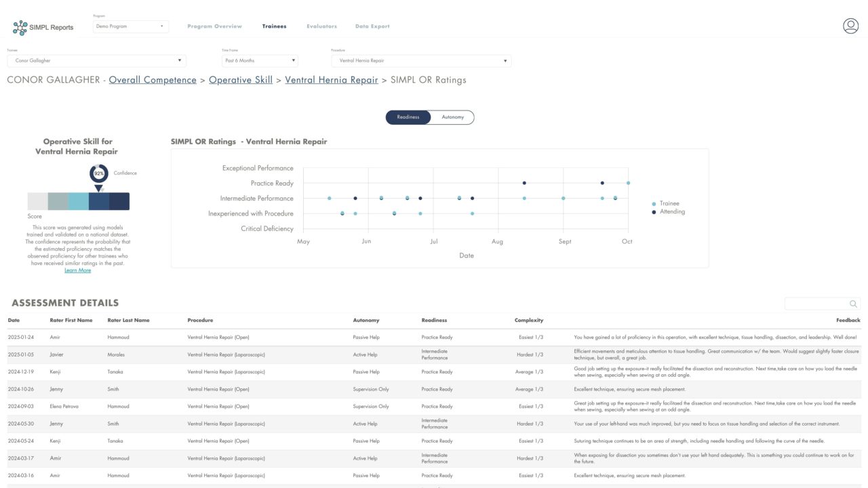Click the October trainee Practice Ready data point
The width and height of the screenshot is (868, 488).
click(628, 183)
